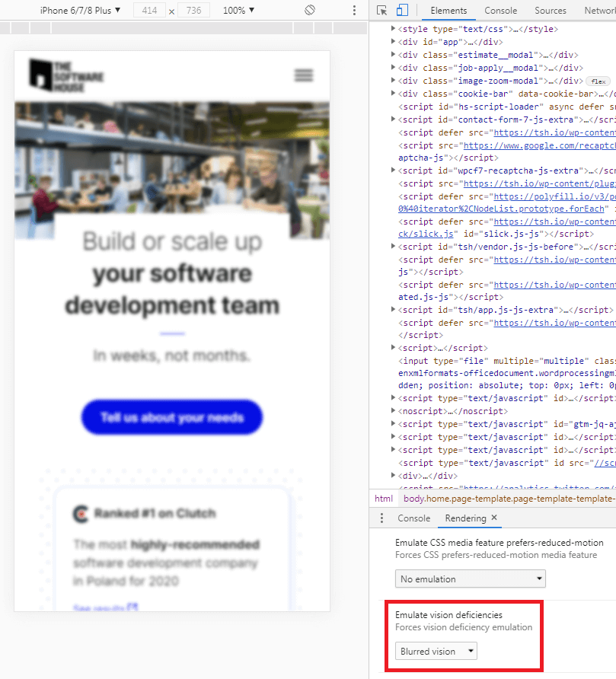Open the polyfill.io script source link
The width and height of the screenshot is (616, 679).
click(555, 196)
